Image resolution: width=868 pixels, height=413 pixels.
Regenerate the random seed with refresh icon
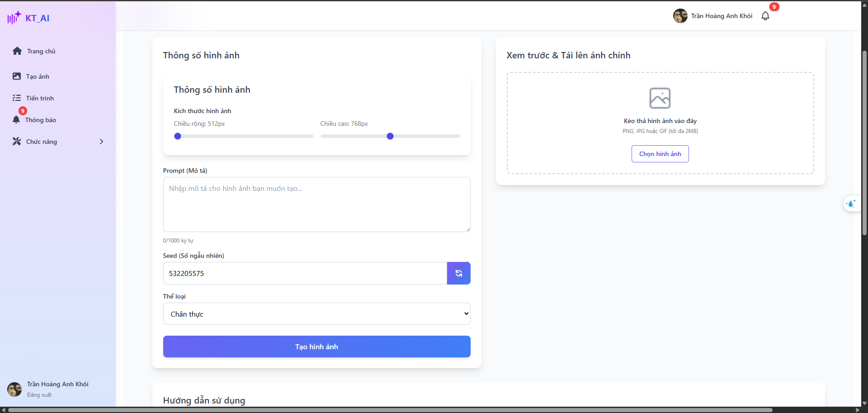[x=458, y=273]
